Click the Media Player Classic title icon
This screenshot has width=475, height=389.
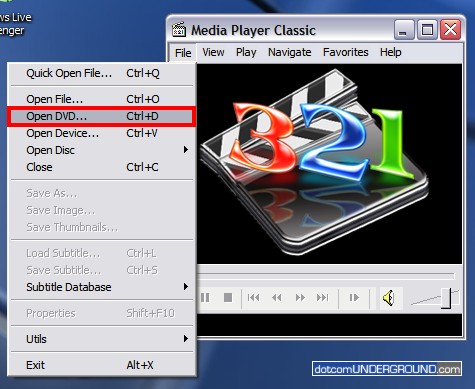[x=179, y=29]
